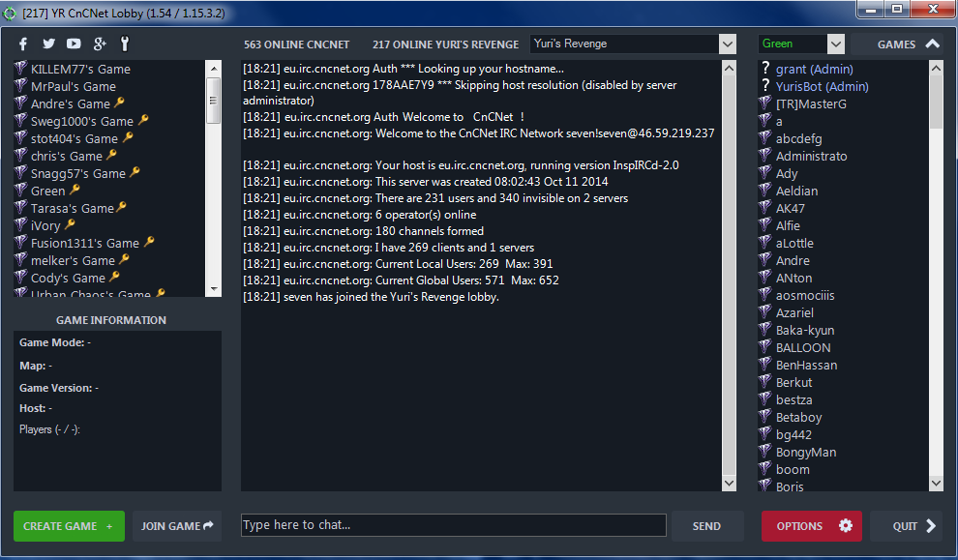Click the CREATE GAME button
Image resolution: width=958 pixels, height=560 pixels.
point(69,526)
